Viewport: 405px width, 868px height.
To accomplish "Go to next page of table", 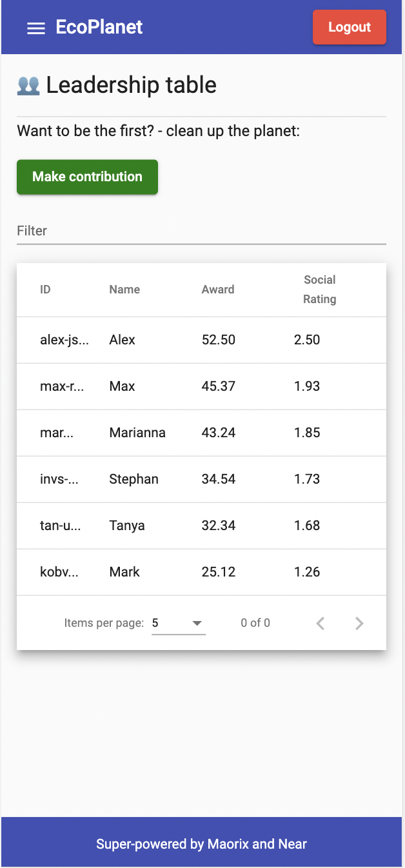I will tap(359, 623).
